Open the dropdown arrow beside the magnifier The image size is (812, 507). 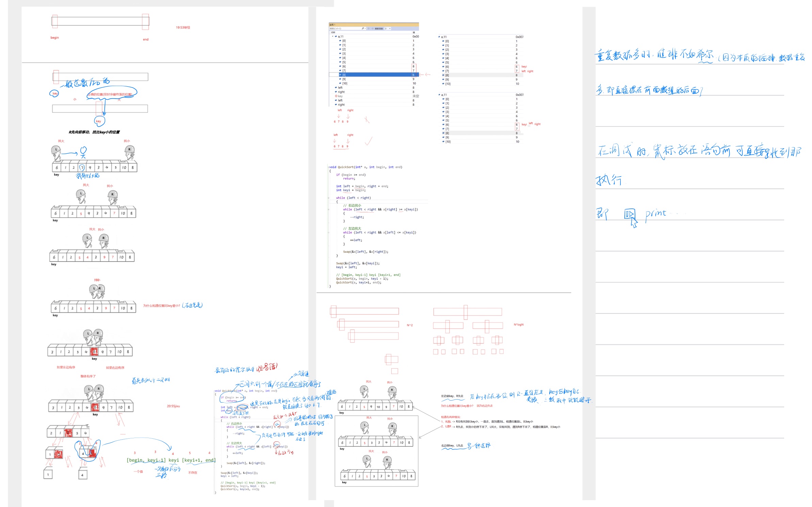click(365, 29)
